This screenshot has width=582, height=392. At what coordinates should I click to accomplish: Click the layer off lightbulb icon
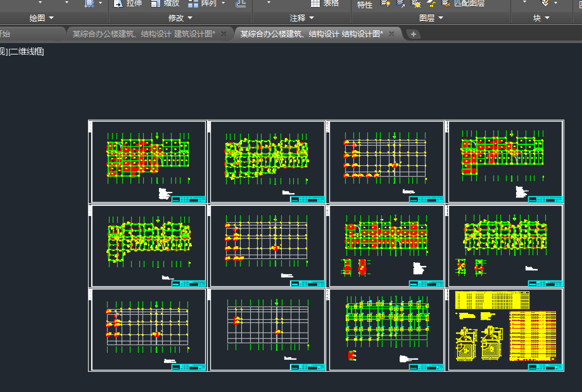click(x=384, y=3)
